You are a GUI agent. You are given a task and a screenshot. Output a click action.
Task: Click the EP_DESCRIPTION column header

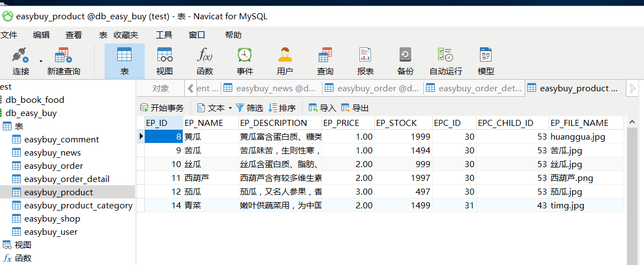[280, 123]
